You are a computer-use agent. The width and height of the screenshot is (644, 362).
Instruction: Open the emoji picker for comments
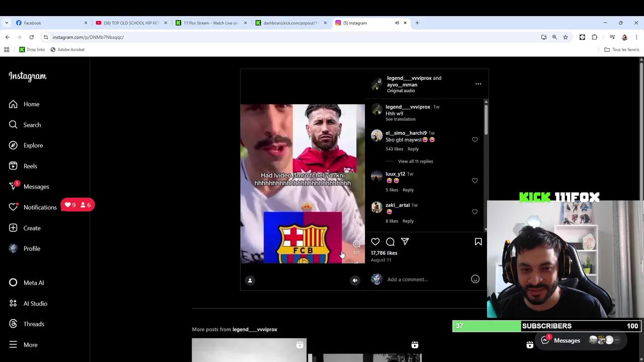click(475, 279)
